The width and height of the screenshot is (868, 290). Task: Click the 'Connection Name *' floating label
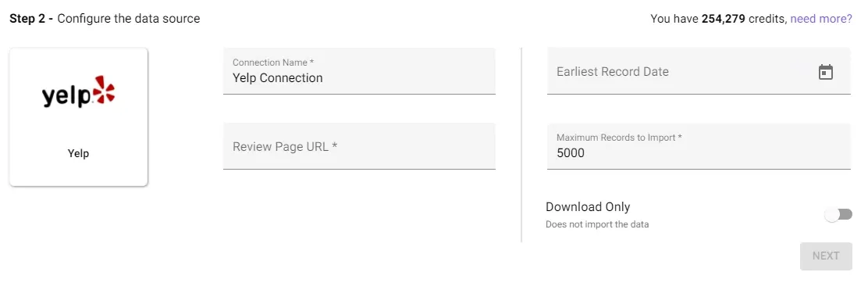click(273, 63)
